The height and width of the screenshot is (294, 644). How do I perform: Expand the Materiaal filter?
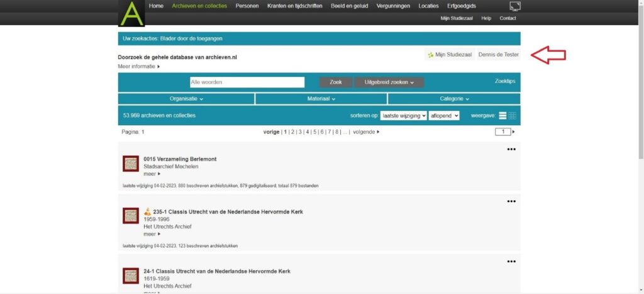321,99
